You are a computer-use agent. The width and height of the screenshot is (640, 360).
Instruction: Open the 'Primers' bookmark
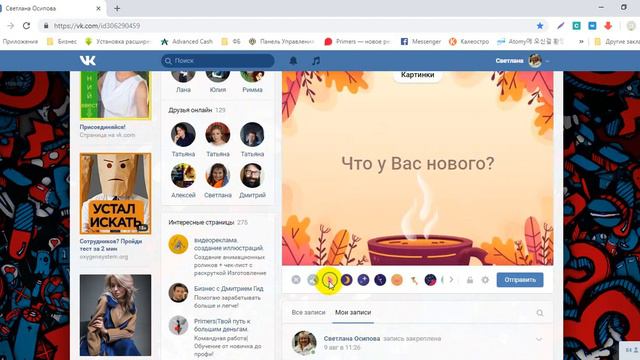pyautogui.click(x=358, y=42)
